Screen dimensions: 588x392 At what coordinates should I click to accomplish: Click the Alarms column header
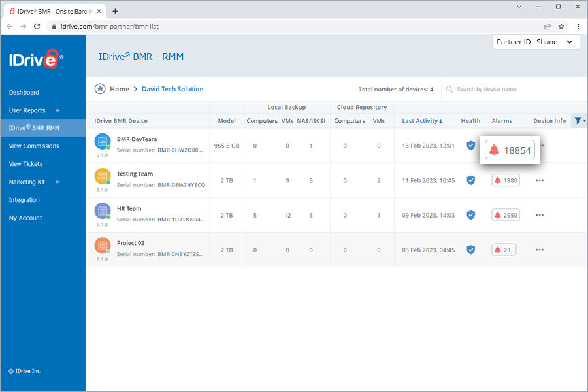pos(502,121)
